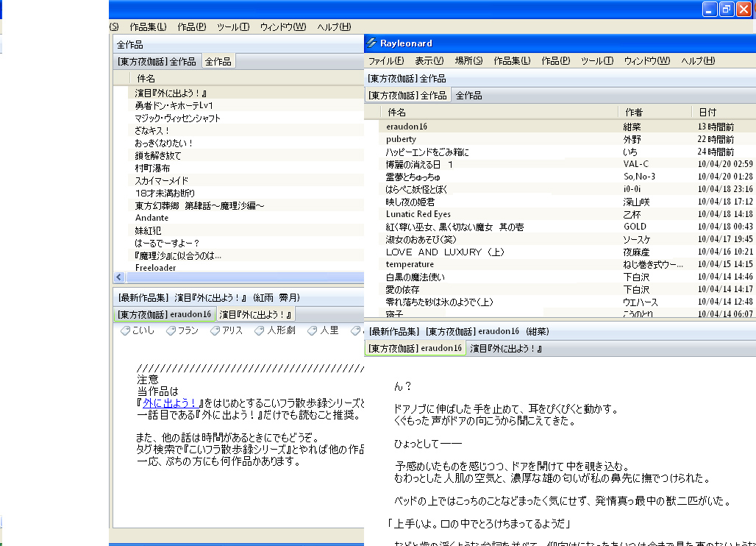Open ヘルプ(H) menu in the rear window

[x=334, y=26]
